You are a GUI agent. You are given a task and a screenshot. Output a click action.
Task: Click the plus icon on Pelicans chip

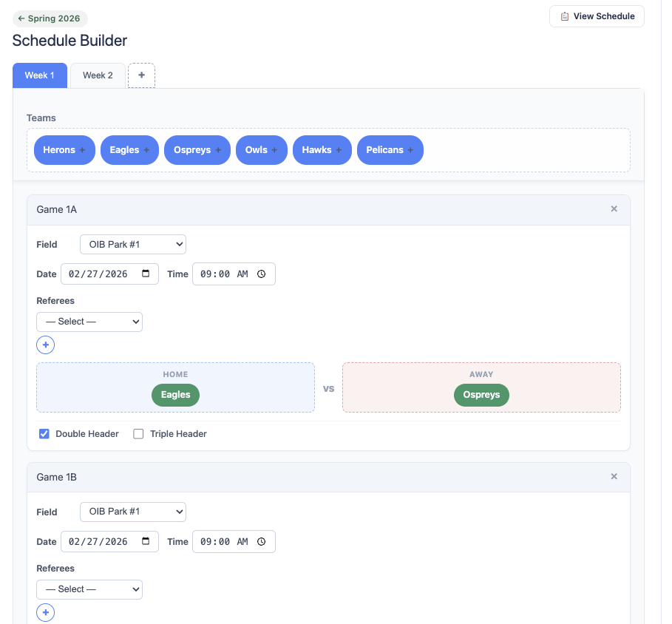coord(410,150)
